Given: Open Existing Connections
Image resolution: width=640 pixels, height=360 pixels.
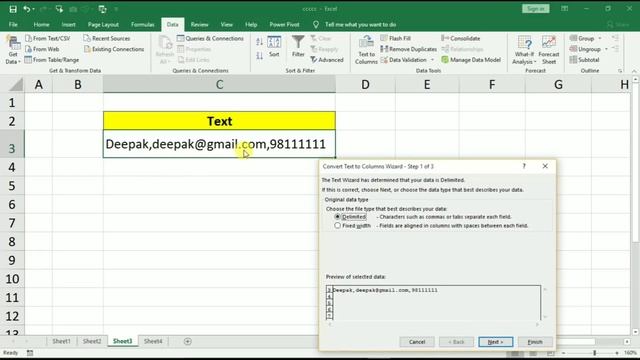Looking at the screenshot, I should pyautogui.click(x=114, y=49).
